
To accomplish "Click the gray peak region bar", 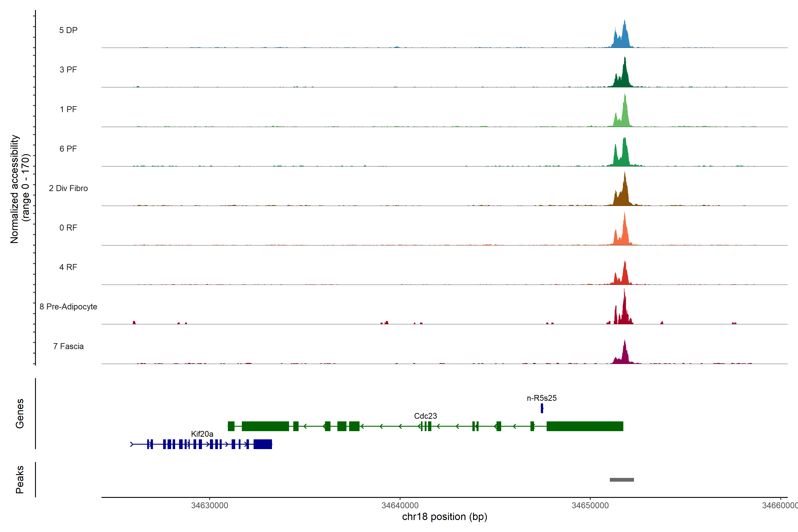I will tap(622, 480).
